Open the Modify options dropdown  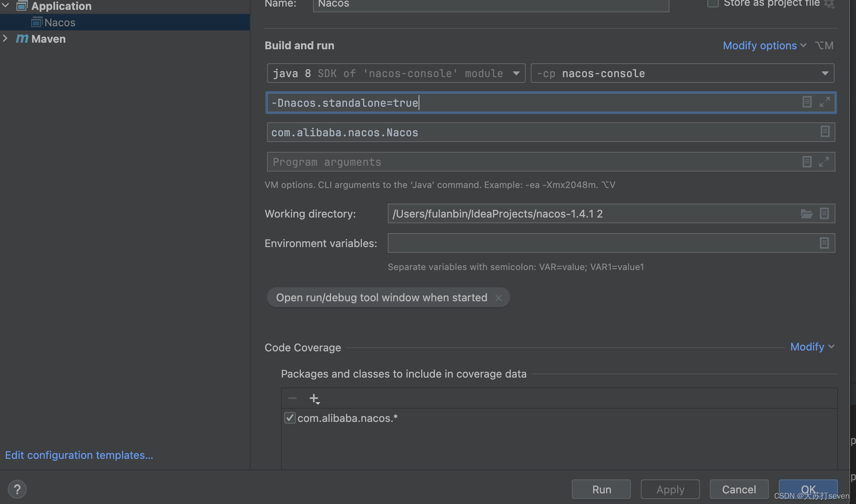point(764,45)
